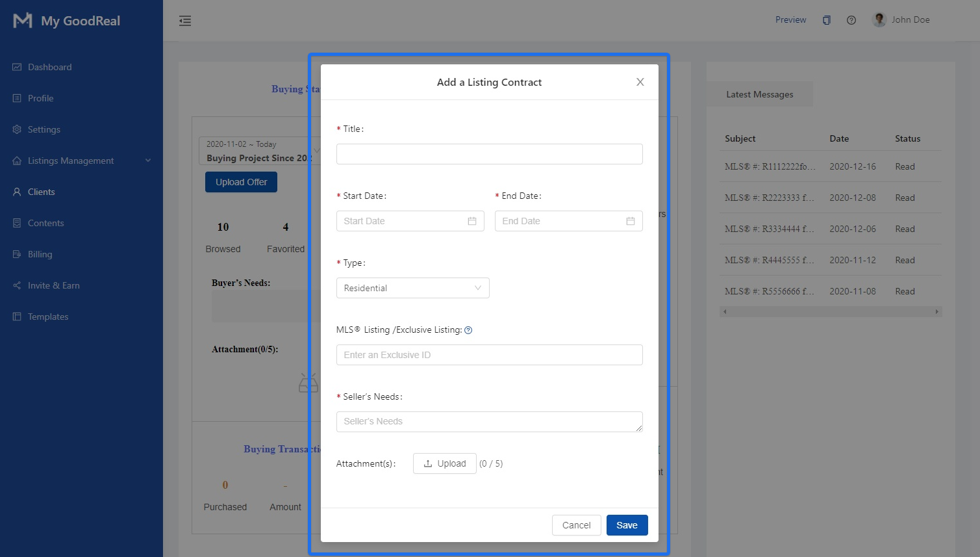Save the new listing contract
This screenshot has height=557, width=980.
pos(626,525)
